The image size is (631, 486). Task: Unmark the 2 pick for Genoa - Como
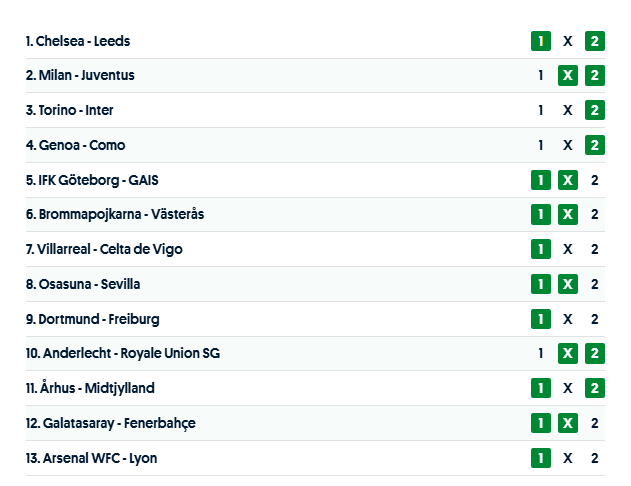click(x=595, y=145)
